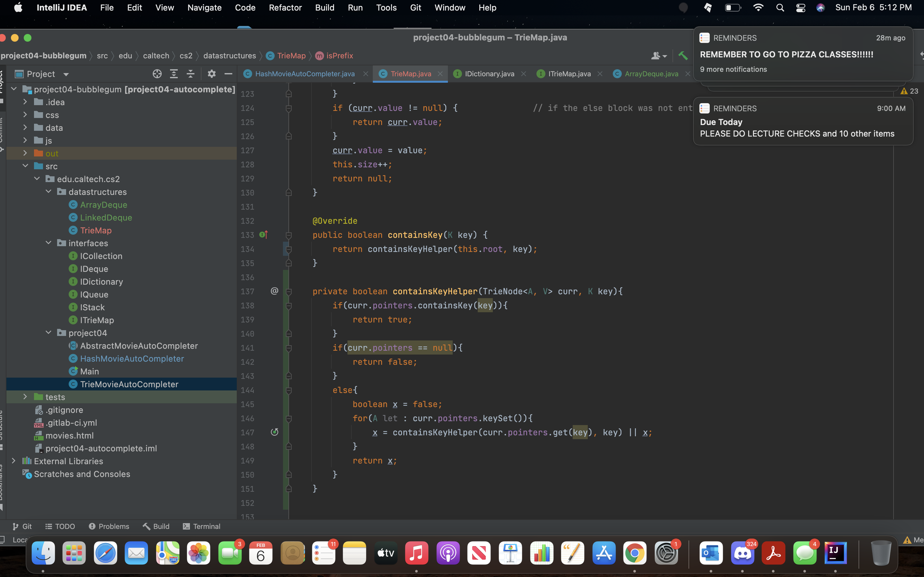Click the Collapse All icon in Project panel
This screenshot has width=924, height=577.
191,74
